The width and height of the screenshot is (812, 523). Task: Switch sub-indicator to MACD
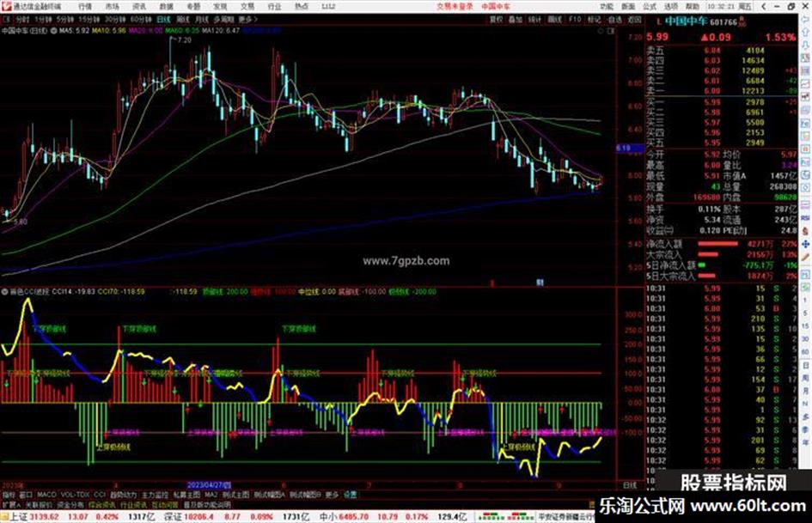46,495
